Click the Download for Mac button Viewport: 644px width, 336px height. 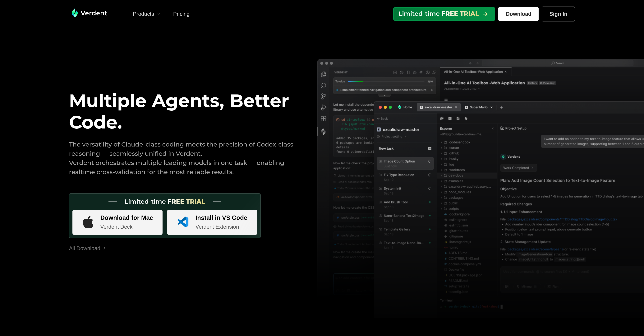click(117, 222)
